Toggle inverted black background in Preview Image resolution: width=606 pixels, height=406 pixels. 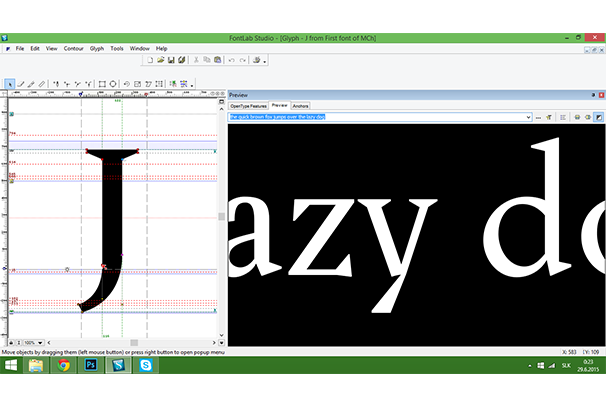tap(599, 117)
